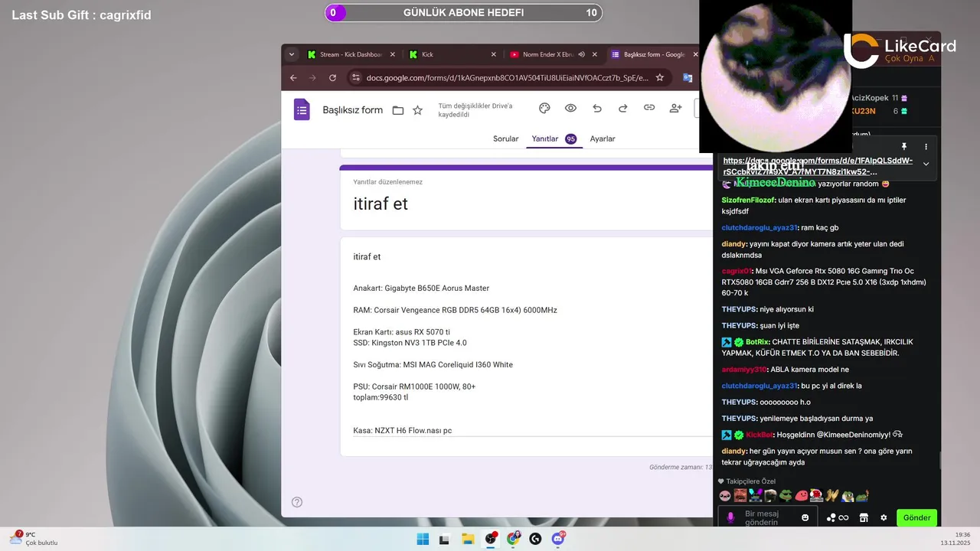980x551 pixels.
Task: Open the emoji picker in chat
Action: pos(805,518)
